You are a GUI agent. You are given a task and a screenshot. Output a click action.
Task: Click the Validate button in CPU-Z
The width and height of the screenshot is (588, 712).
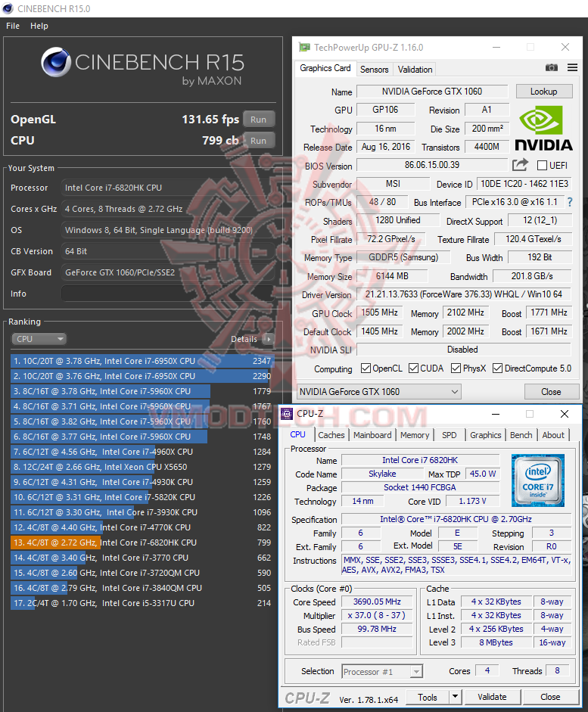point(492,697)
